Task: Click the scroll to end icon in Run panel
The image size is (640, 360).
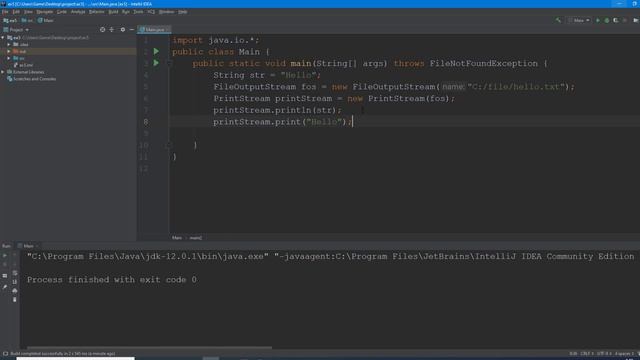Action: [x=15, y=282]
